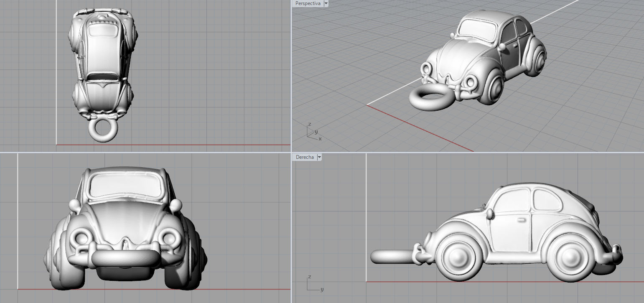Open the Perspectiva viewport dropdown arrow
Image resolution: width=644 pixels, height=303 pixels.
point(326,3)
